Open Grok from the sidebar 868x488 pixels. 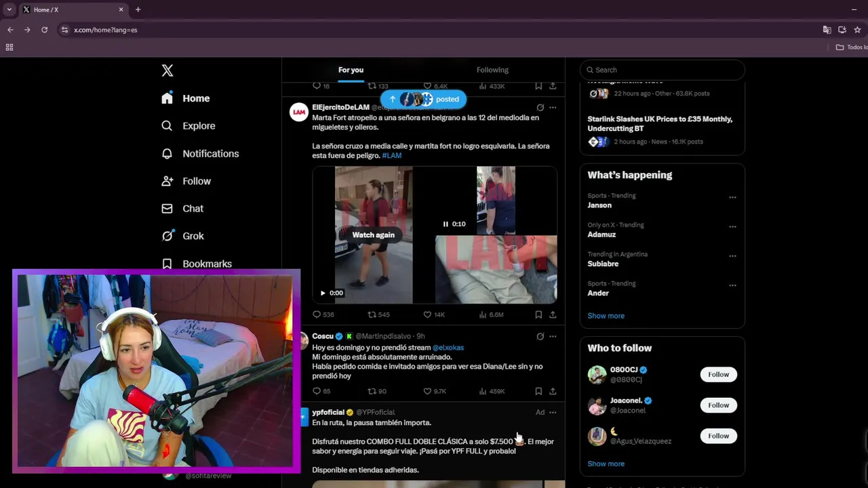183,236
